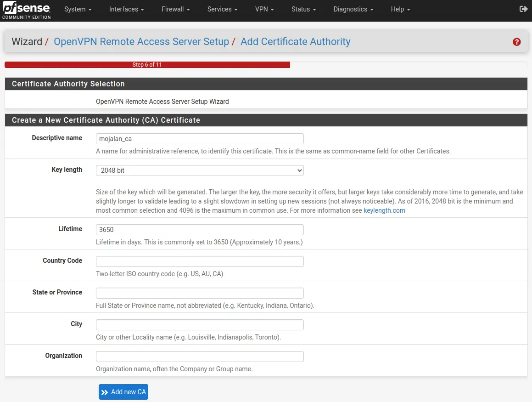Open the Interfaces menu
The width and height of the screenshot is (532, 402).
click(127, 9)
